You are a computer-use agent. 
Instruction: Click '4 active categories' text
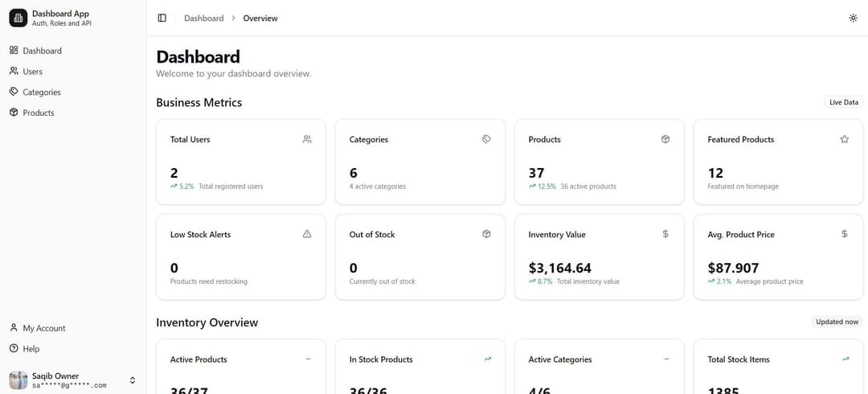378,187
